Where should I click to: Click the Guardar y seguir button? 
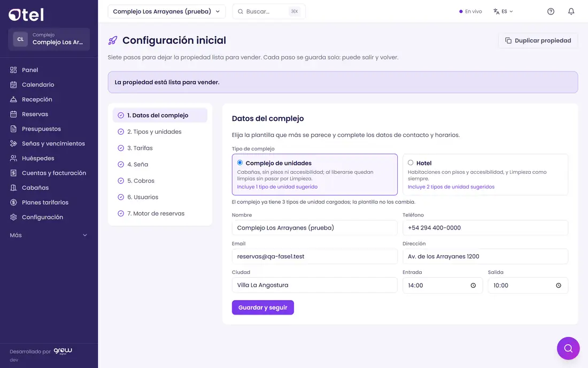click(262, 308)
